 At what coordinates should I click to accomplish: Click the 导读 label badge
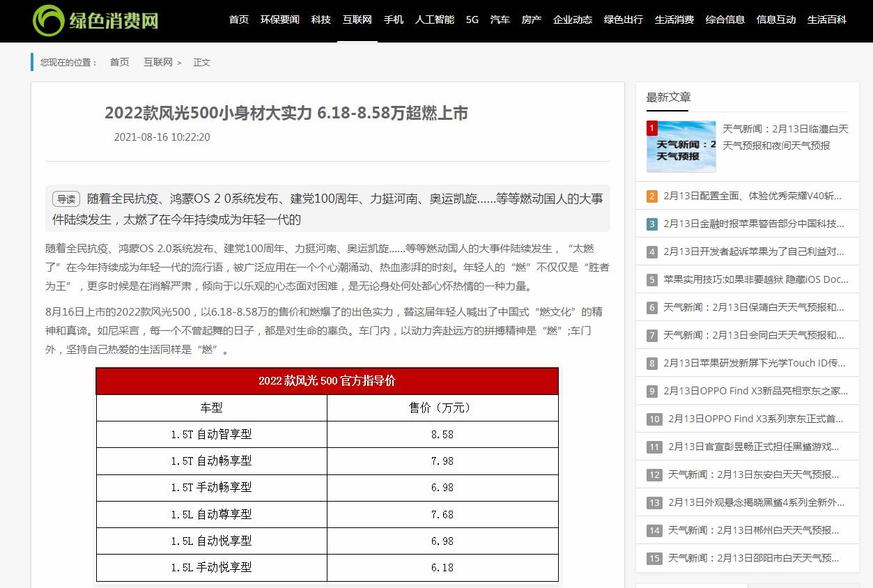point(66,199)
